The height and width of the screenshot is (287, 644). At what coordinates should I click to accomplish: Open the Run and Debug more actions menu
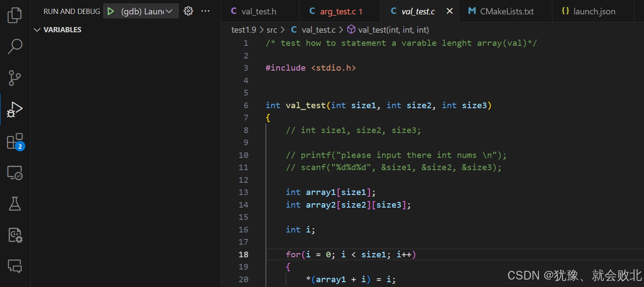[205, 11]
